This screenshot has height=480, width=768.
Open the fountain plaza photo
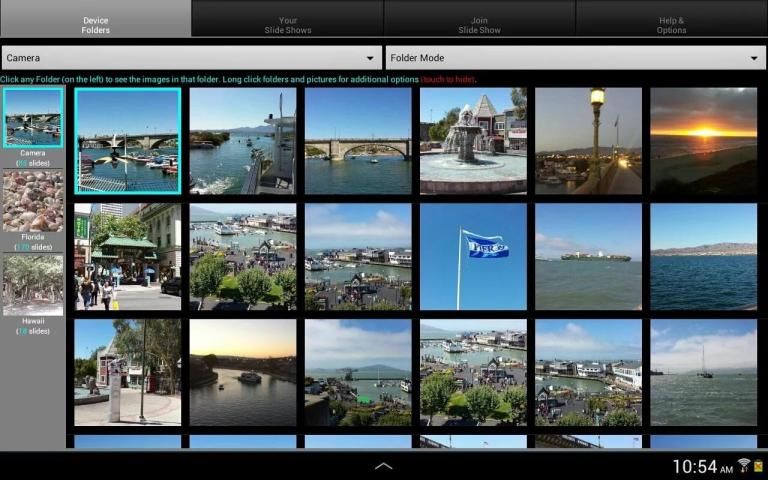[x=473, y=141]
